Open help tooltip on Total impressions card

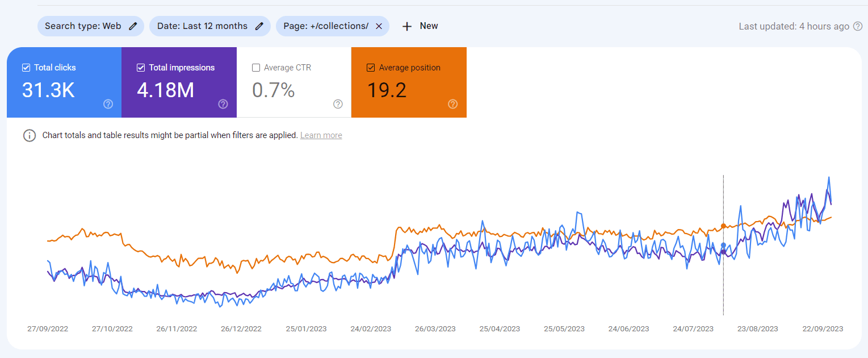[x=223, y=104]
